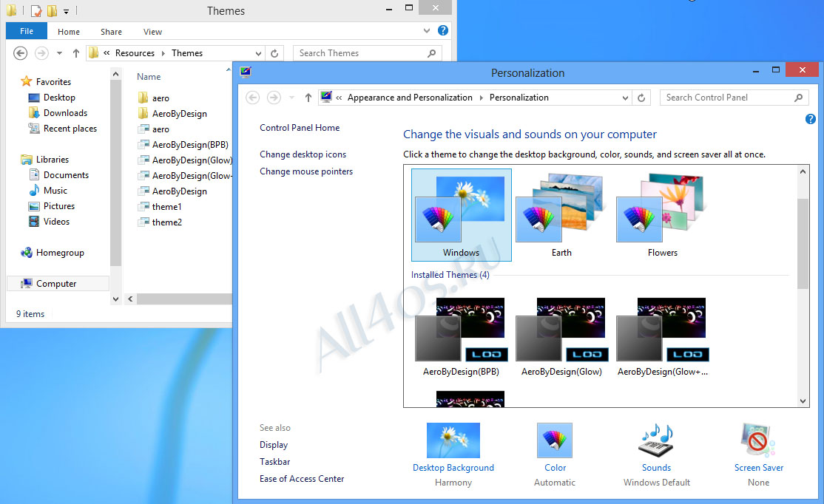Refresh the Themes folder address bar
The image size is (824, 504).
click(274, 53)
